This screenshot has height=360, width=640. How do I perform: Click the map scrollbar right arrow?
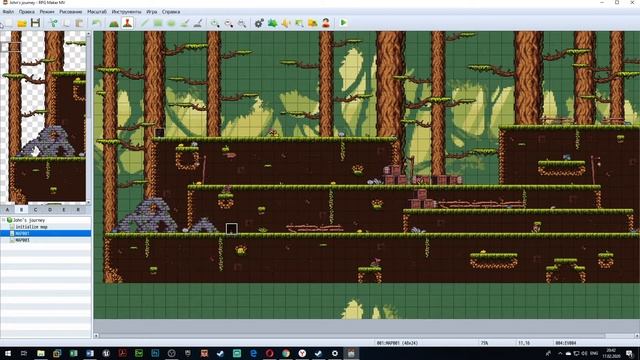pos(637,336)
